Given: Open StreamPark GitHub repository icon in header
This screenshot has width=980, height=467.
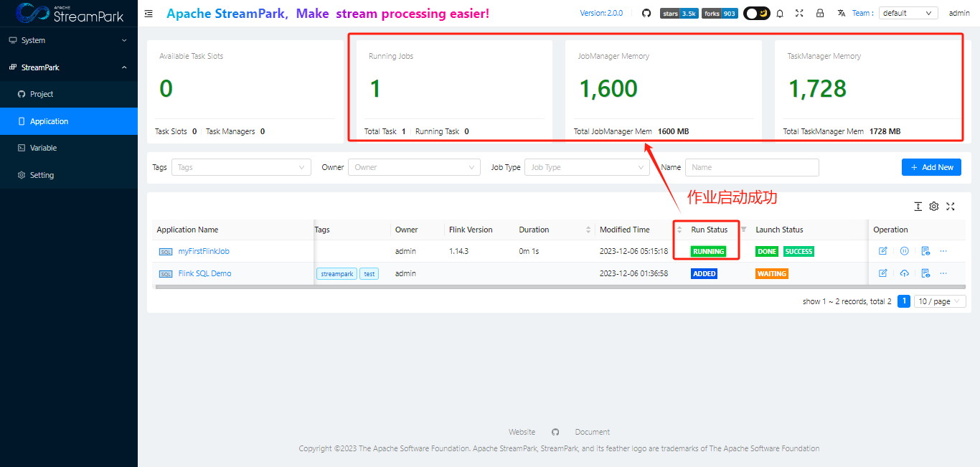Looking at the screenshot, I should [646, 12].
